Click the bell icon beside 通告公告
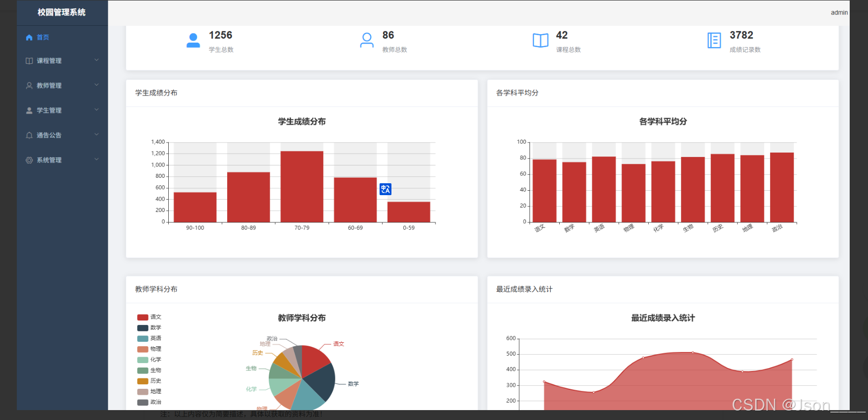868x420 pixels. point(29,135)
